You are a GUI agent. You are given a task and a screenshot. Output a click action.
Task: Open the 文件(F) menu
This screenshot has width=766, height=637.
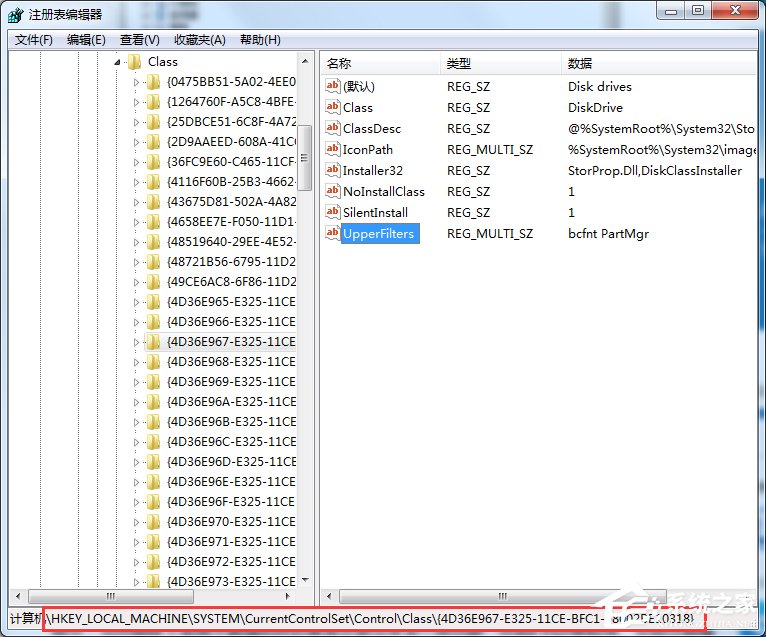pos(34,40)
